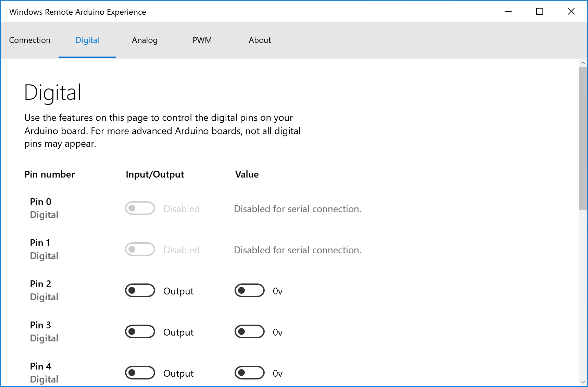
Task: Switch to the Connection tab
Action: point(30,40)
